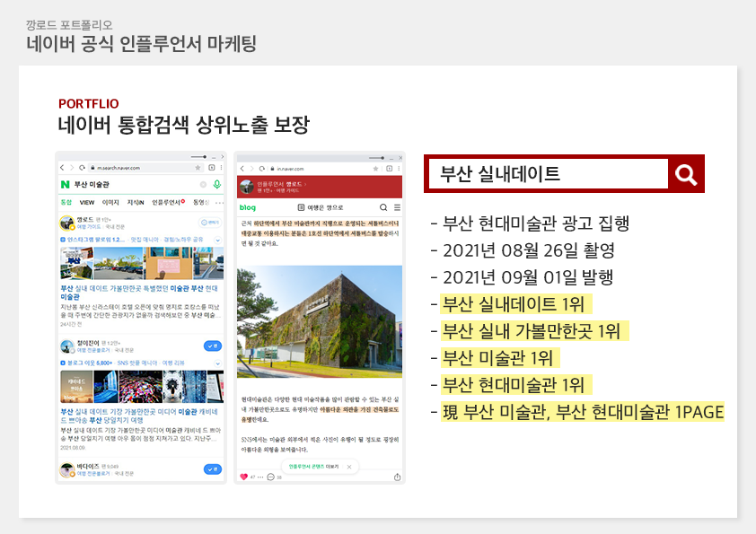The width and height of the screenshot is (756, 534).
Task: Click the red magnifier search button
Action: click(x=686, y=174)
